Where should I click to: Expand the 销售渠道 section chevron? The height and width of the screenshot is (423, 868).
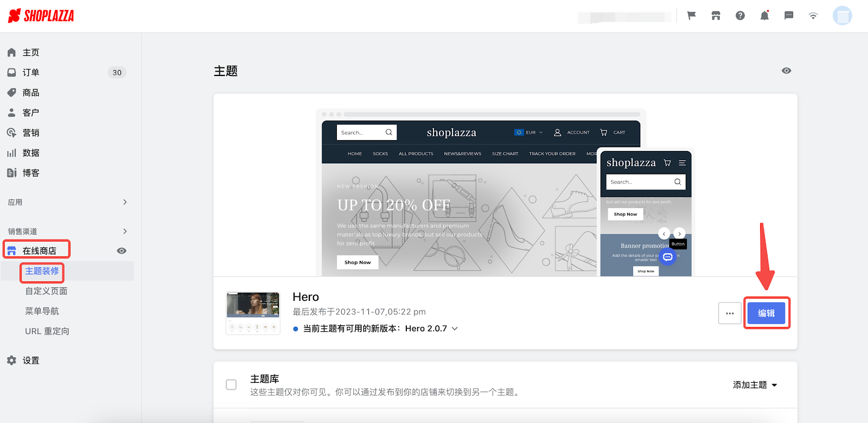[125, 231]
